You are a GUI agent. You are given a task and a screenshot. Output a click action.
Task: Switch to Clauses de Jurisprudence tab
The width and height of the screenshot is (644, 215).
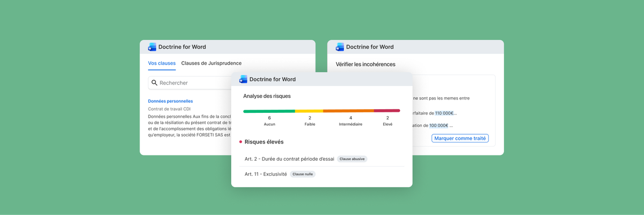[211, 63]
